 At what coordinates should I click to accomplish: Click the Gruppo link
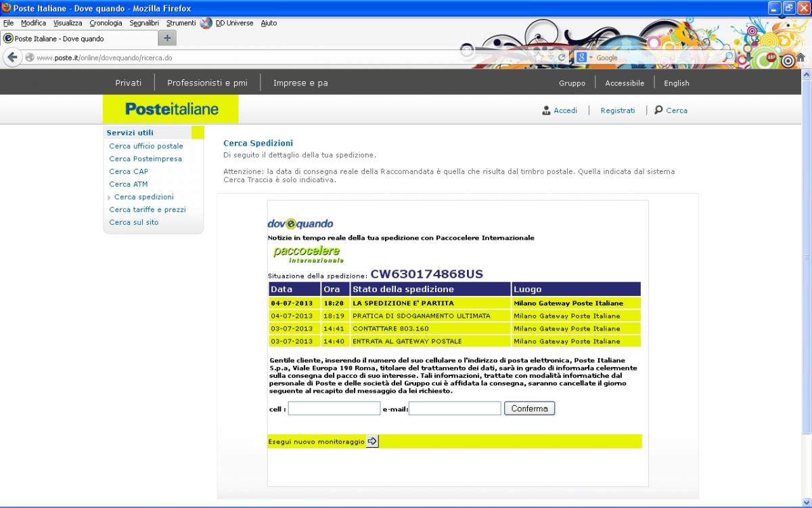tap(572, 83)
